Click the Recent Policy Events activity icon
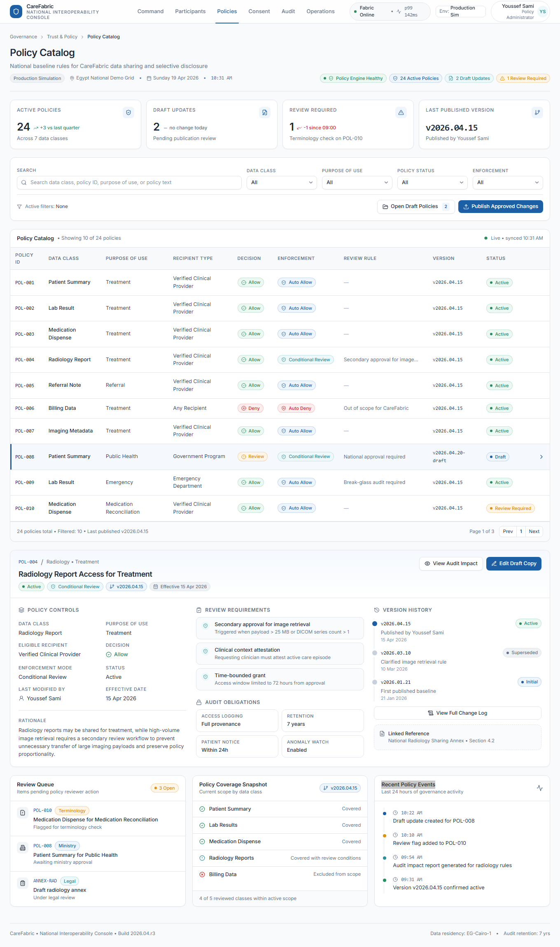 click(540, 788)
